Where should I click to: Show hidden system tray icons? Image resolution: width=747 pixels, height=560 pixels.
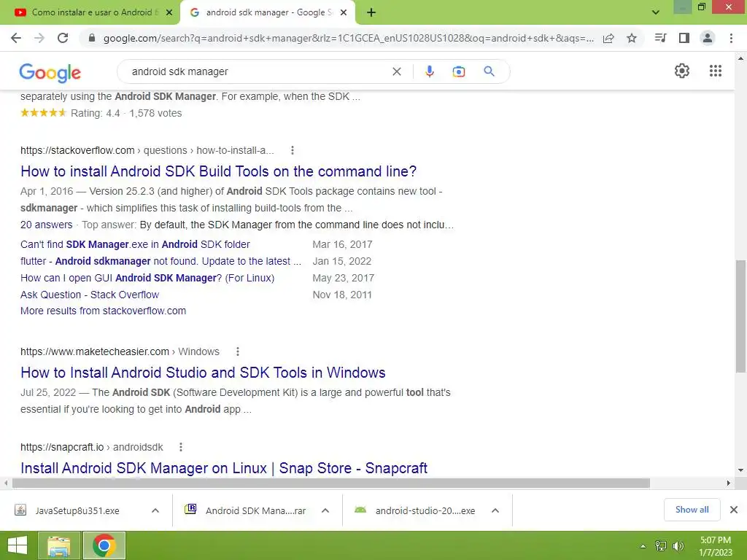tap(643, 546)
